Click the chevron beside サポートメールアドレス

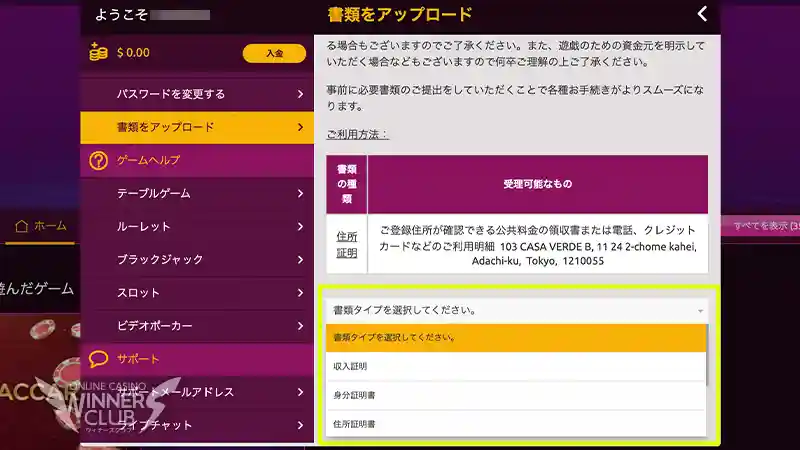coord(300,392)
